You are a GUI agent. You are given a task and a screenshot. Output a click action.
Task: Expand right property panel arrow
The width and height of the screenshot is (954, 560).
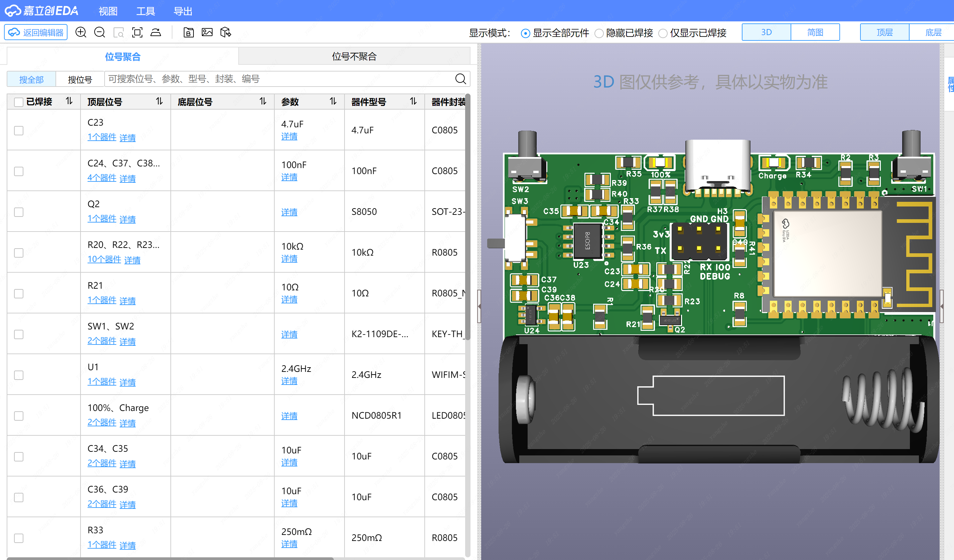[942, 306]
